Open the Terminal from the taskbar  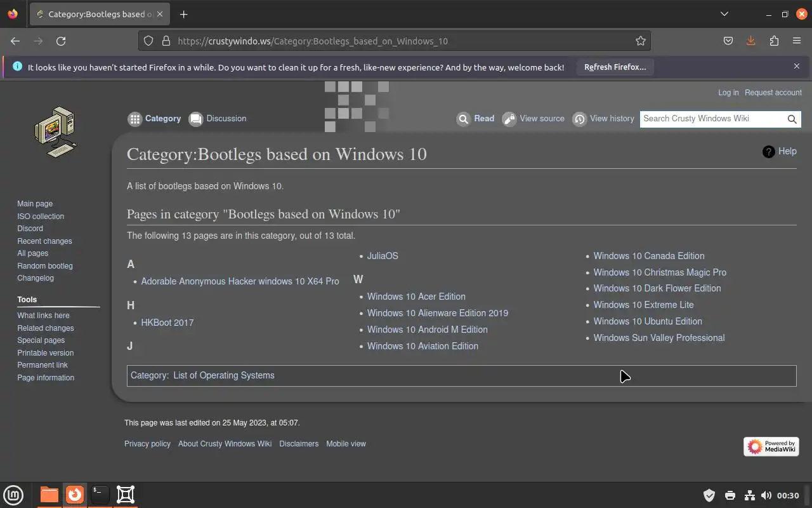point(100,495)
